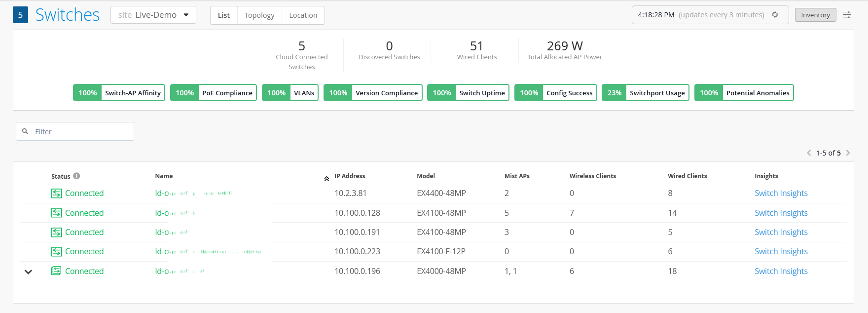Viewport: 868px width, 313px height.
Task: Click switch icon for 10.100.0.128 row
Action: point(57,213)
